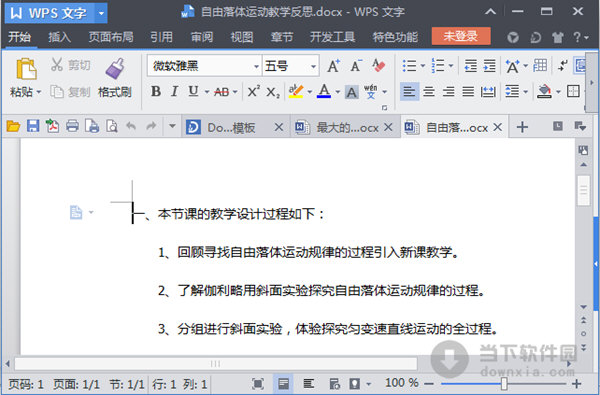Expand paste options dropdown arrow
This screenshot has height=395, width=600.
coord(39,92)
